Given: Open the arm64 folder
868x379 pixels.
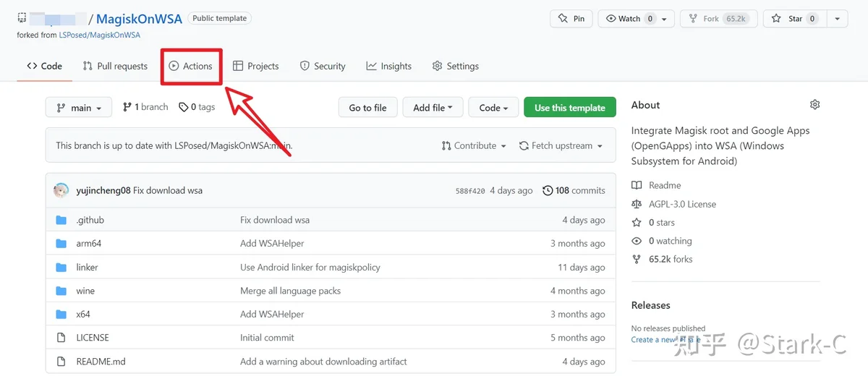Looking at the screenshot, I should [89, 243].
